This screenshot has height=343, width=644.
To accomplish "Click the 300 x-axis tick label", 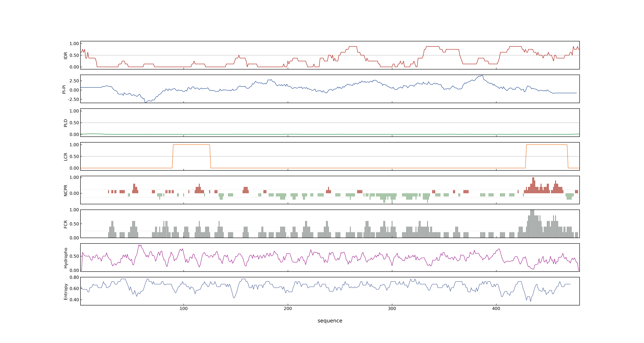I will (392, 309).
